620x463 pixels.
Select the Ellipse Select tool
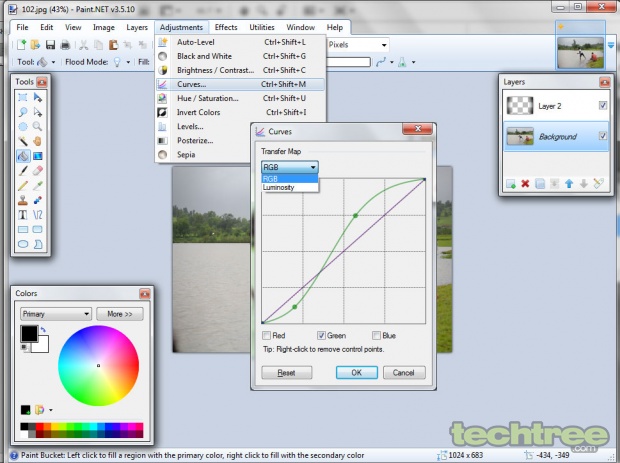point(23,127)
